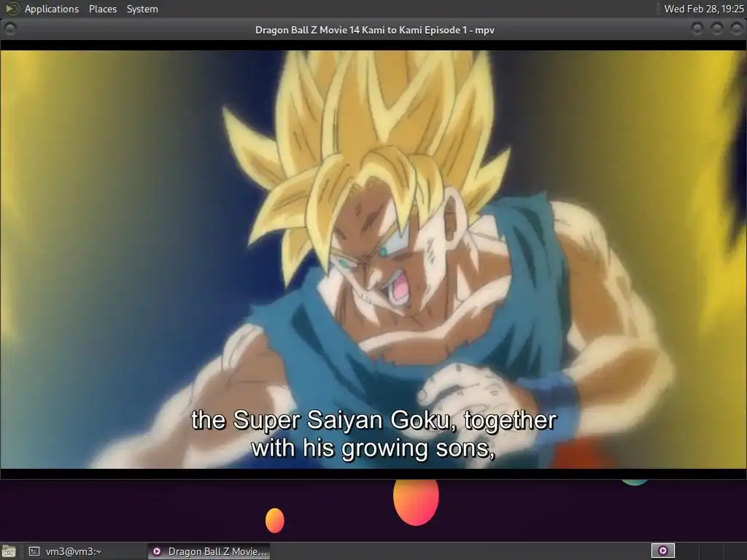Open the Applications menu
Screen dimensions: 747x560
point(52,9)
